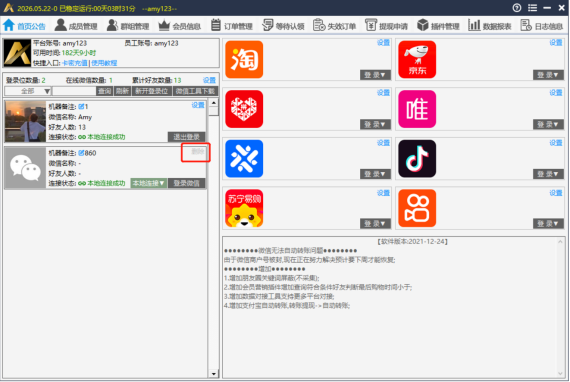This screenshot has height=382, width=570.
Task: Click the grey WeChat placeholder avatar
Action: [25, 168]
